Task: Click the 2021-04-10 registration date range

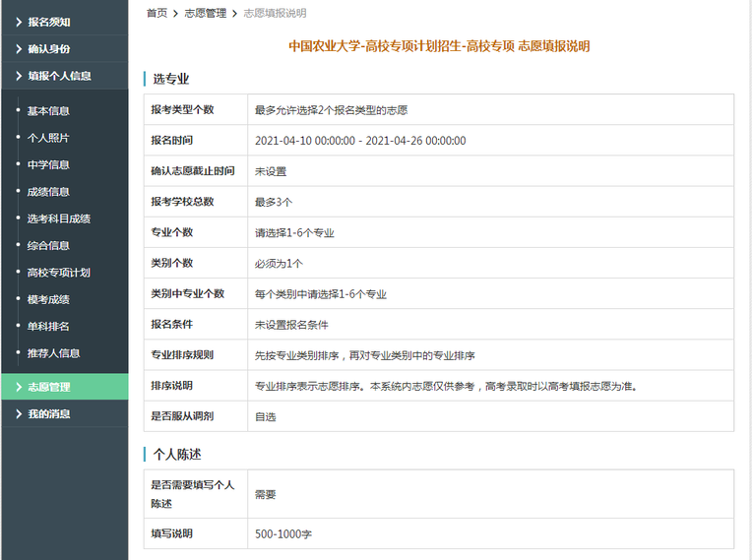Action: 360,141
